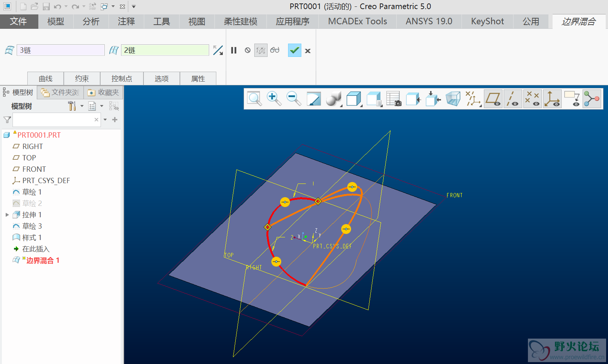Click the Regenerate icon in quick access
The image size is (608, 364).
pos(93,6)
